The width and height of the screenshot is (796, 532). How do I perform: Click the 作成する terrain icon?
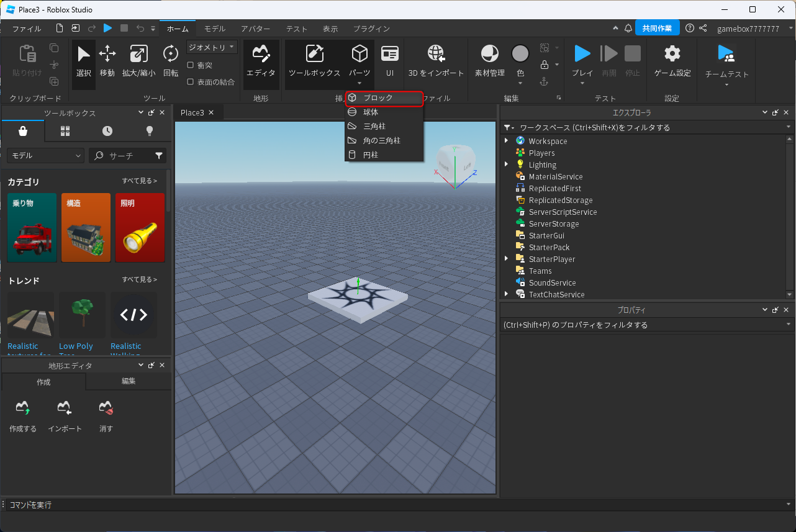pos(23,408)
